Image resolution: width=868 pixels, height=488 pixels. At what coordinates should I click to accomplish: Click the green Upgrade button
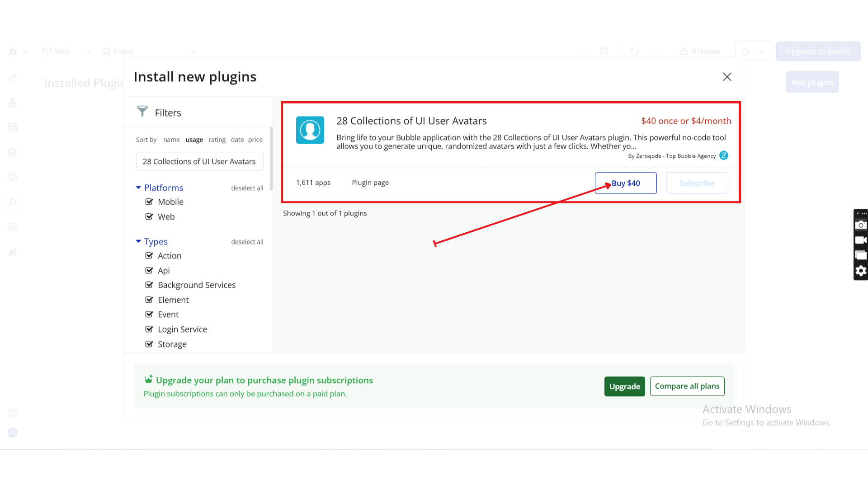[x=624, y=386]
